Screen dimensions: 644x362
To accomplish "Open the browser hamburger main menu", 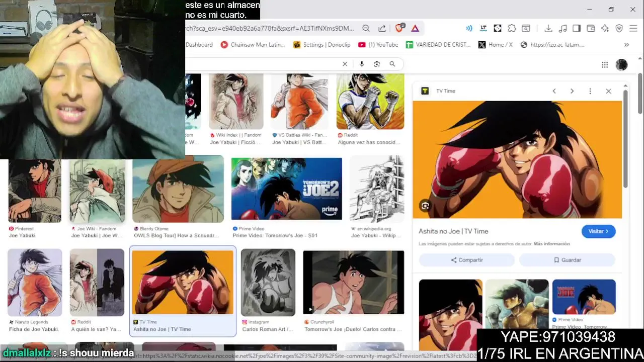I will tap(633, 29).
